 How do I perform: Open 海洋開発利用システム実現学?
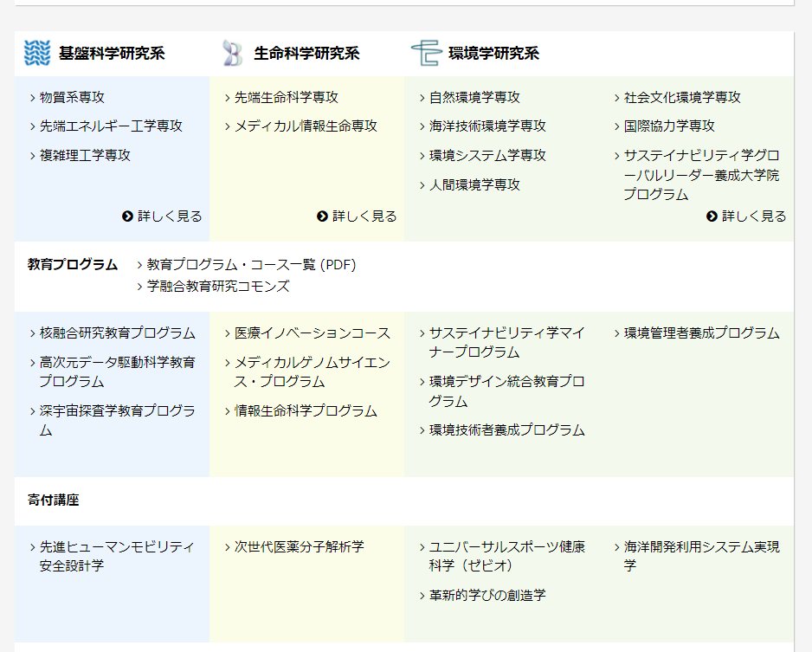702,556
